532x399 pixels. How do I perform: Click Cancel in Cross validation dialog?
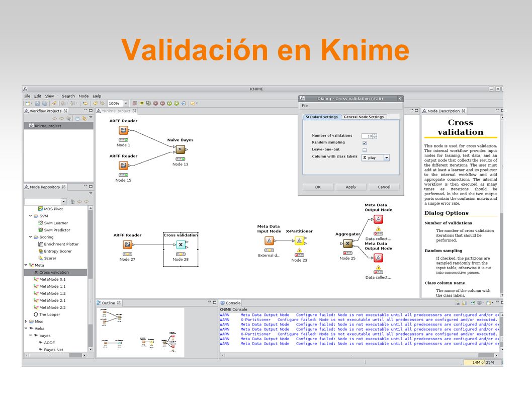384,187
